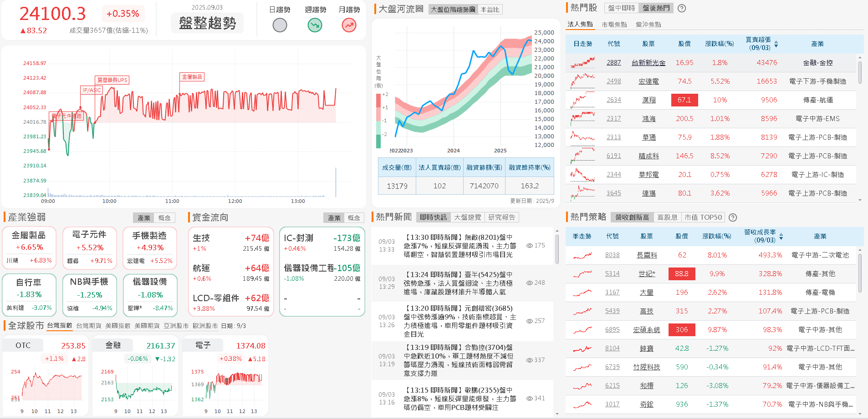This screenshot has width=868, height=419.
Task: Open the help icon beside 熱門策略
Action: 733,217
